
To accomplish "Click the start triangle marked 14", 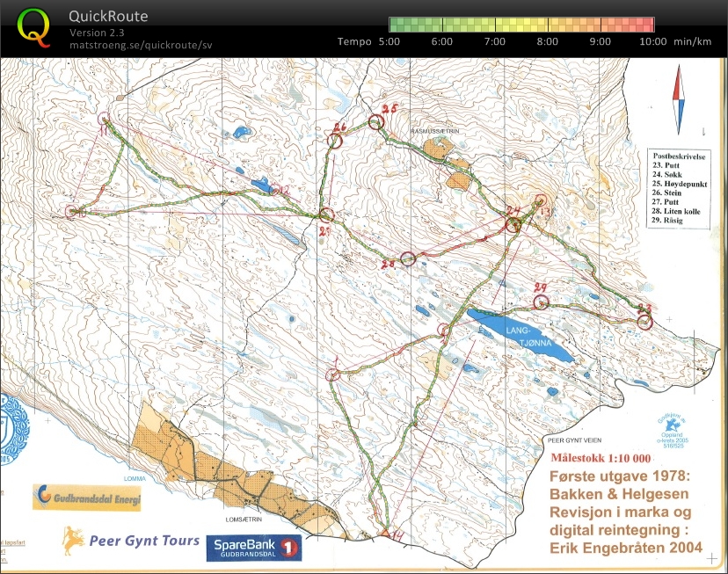I will pyautogui.click(x=385, y=533).
